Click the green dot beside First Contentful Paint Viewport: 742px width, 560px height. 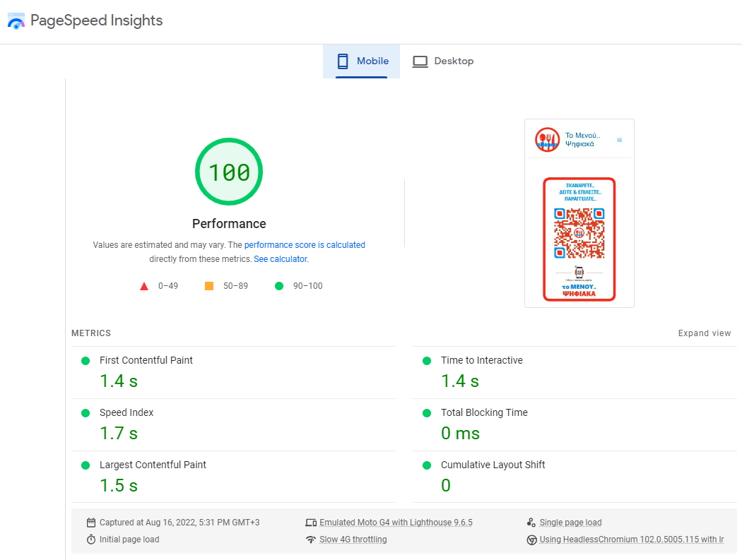86,361
